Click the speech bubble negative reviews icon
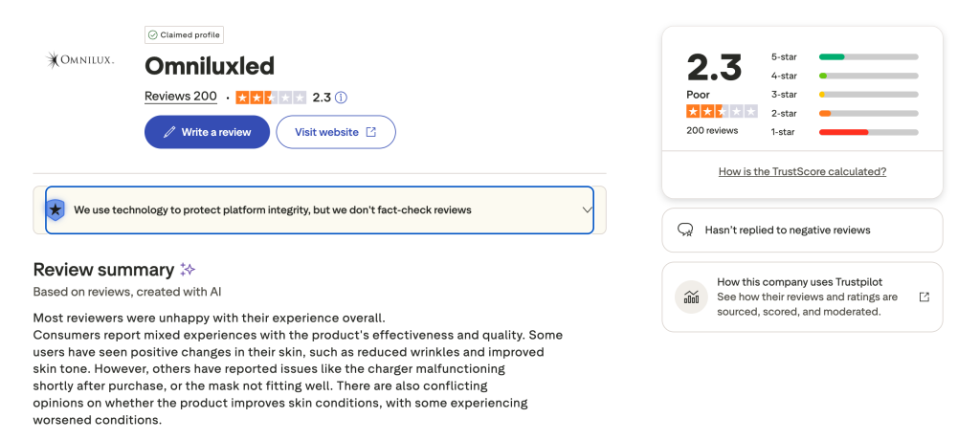The image size is (980, 440). (685, 230)
